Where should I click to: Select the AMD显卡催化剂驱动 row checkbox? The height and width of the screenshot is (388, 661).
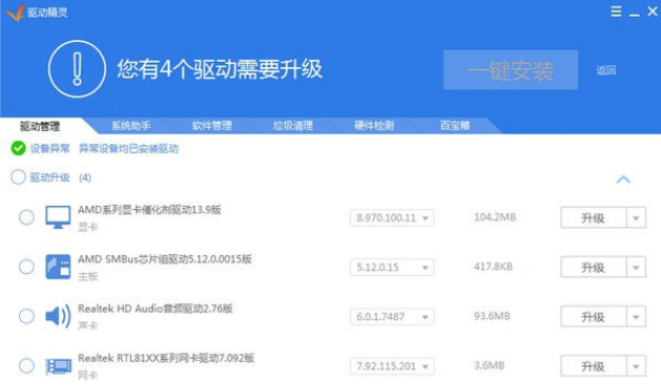(x=27, y=217)
